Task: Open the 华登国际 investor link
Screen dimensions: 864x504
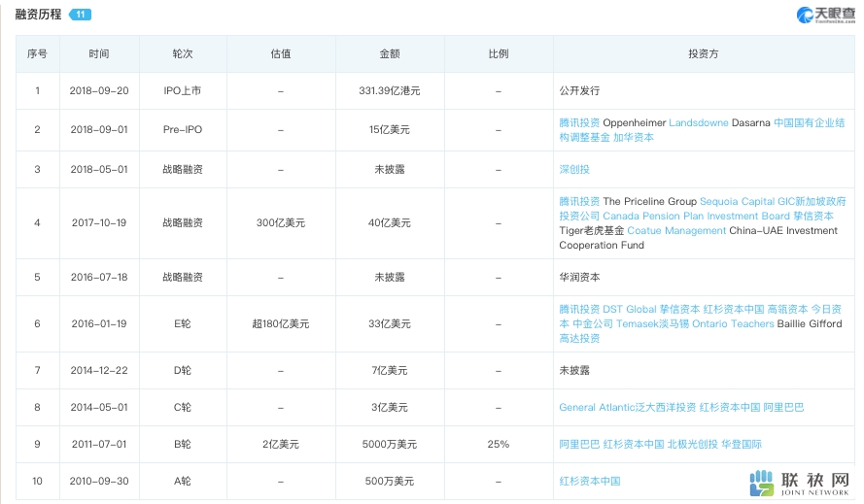Action: 742,444
